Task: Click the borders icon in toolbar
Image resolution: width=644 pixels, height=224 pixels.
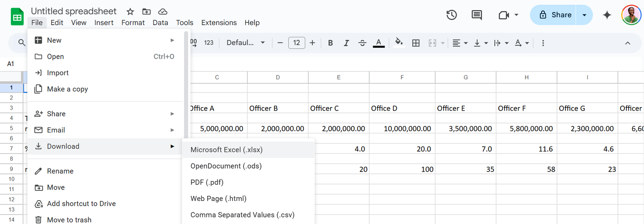Action: pyautogui.click(x=416, y=43)
